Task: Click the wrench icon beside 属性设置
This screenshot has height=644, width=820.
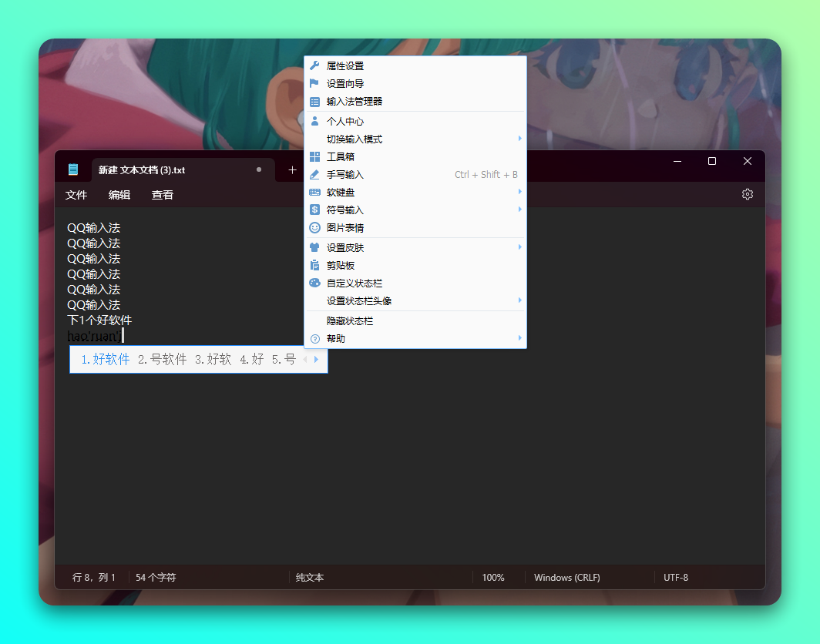Action: (x=314, y=65)
